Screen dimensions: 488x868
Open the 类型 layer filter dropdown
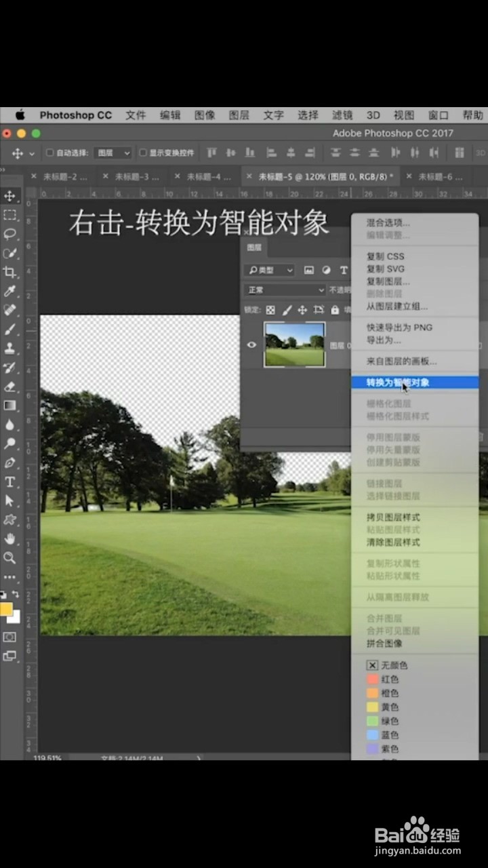point(270,270)
